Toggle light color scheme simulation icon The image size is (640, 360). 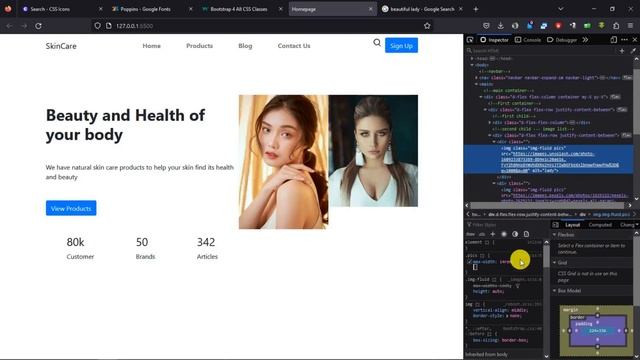tap(504, 234)
